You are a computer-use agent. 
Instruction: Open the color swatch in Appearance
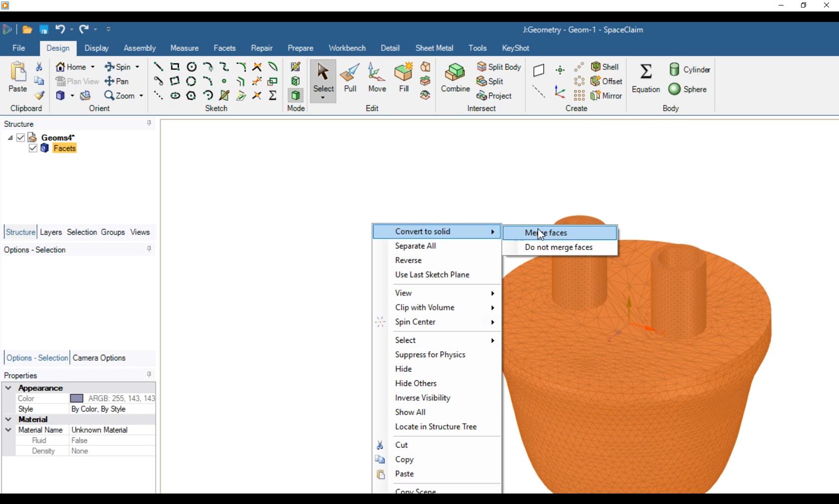[x=77, y=398]
